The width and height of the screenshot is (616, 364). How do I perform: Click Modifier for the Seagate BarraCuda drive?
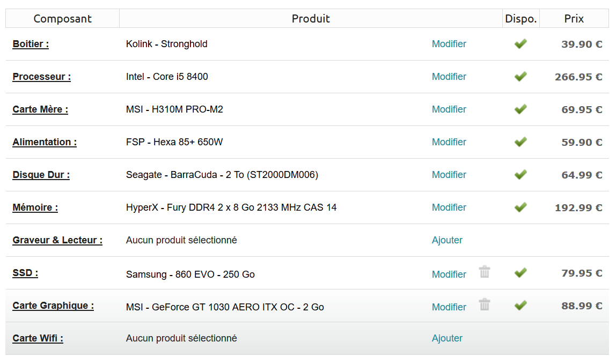tap(449, 175)
